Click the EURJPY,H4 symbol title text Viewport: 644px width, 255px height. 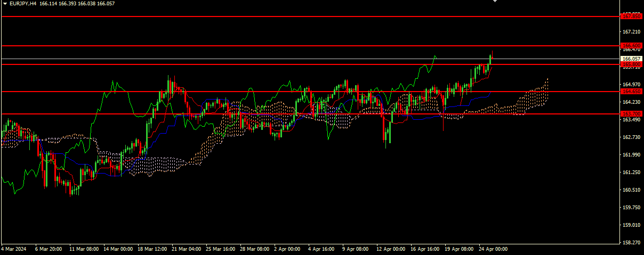(23, 3)
